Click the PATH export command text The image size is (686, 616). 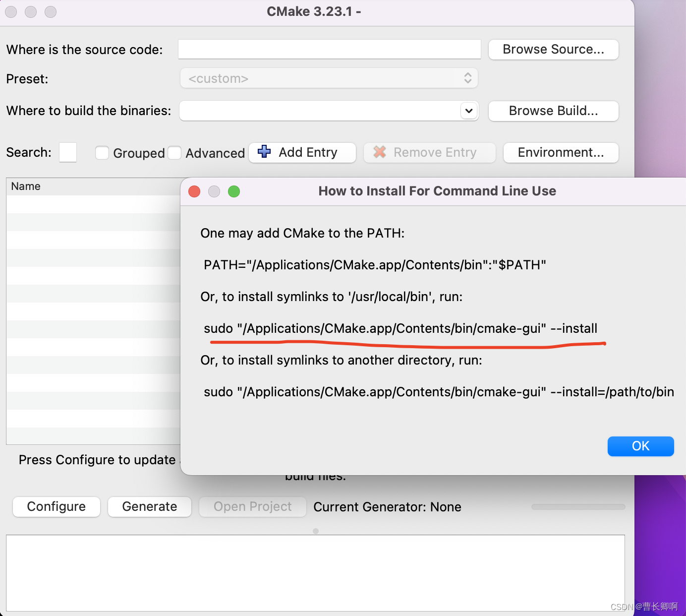pos(375,265)
